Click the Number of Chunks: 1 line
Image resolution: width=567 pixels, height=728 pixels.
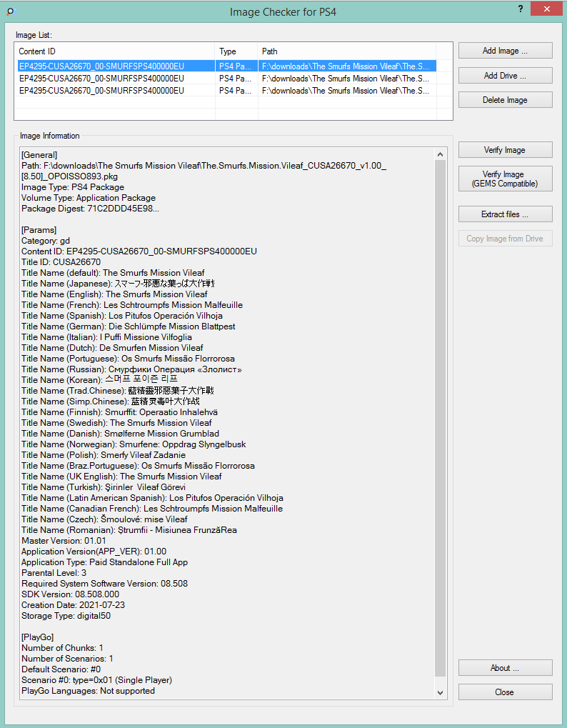point(62,647)
